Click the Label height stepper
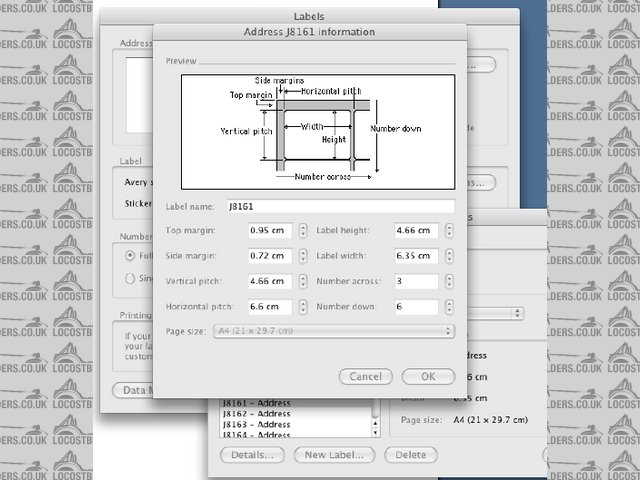Viewport: 640px width, 480px height. pyautogui.click(x=448, y=230)
